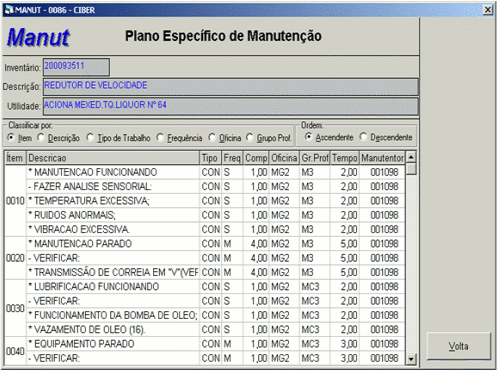
Task: Click the Descrição field REDUTOR DE VELOCIDADE
Action: click(231, 86)
